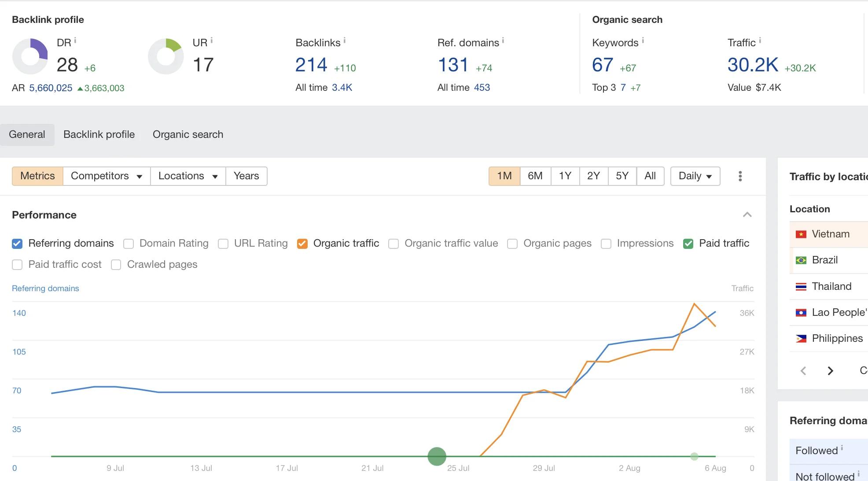Open the 67 keywords count link
The height and width of the screenshot is (481, 868).
click(x=603, y=65)
